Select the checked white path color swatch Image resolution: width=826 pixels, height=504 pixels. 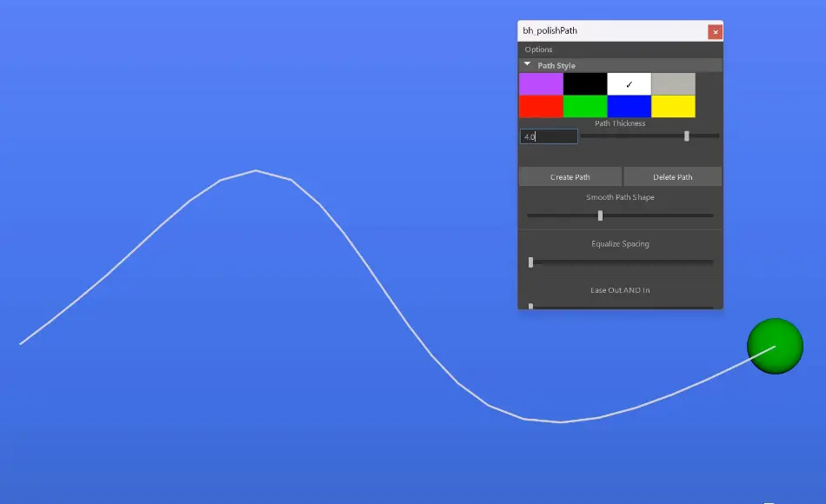(x=629, y=84)
